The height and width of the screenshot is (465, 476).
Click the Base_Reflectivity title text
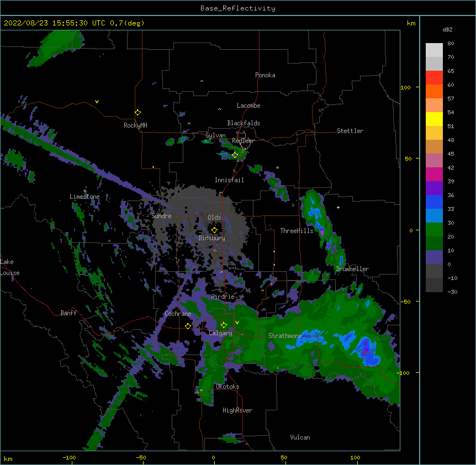238,8
